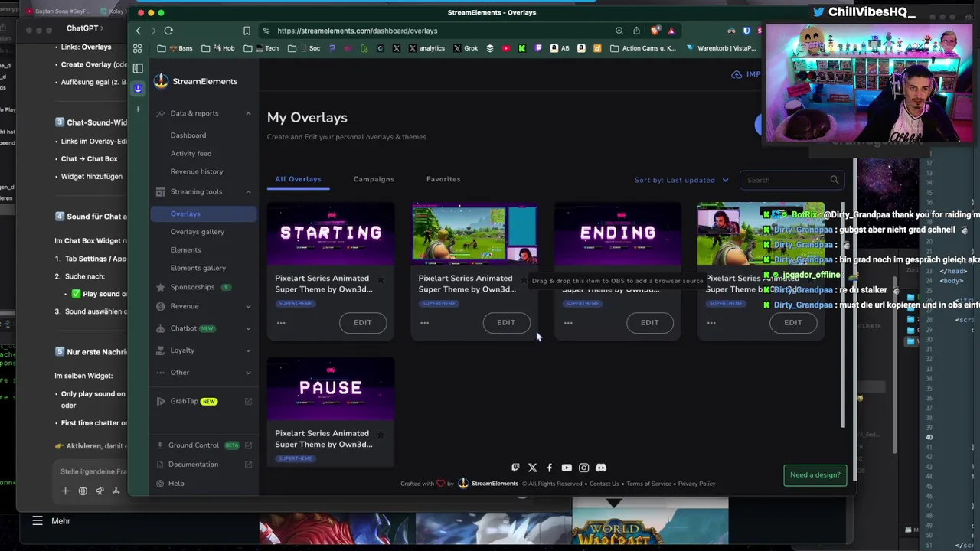Image resolution: width=980 pixels, height=551 pixels.
Task: Open Ground Control beta link
Action: tap(203, 445)
